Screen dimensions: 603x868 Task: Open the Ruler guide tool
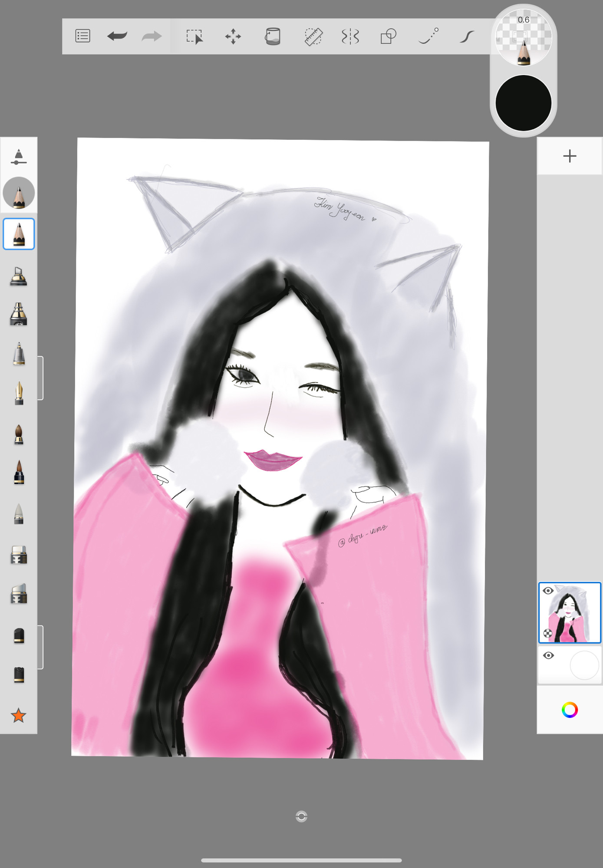(313, 36)
